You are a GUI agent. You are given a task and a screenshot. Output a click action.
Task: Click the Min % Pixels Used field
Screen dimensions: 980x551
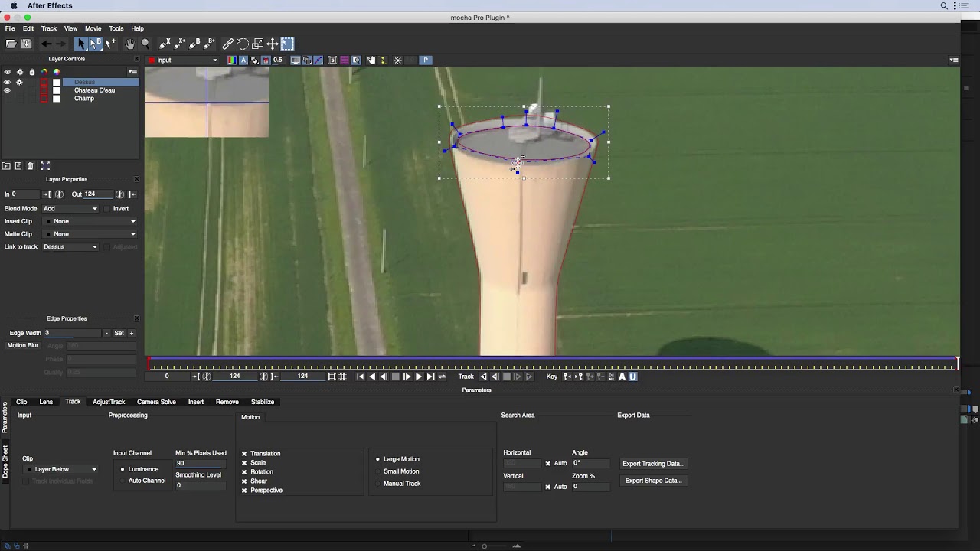coord(199,464)
